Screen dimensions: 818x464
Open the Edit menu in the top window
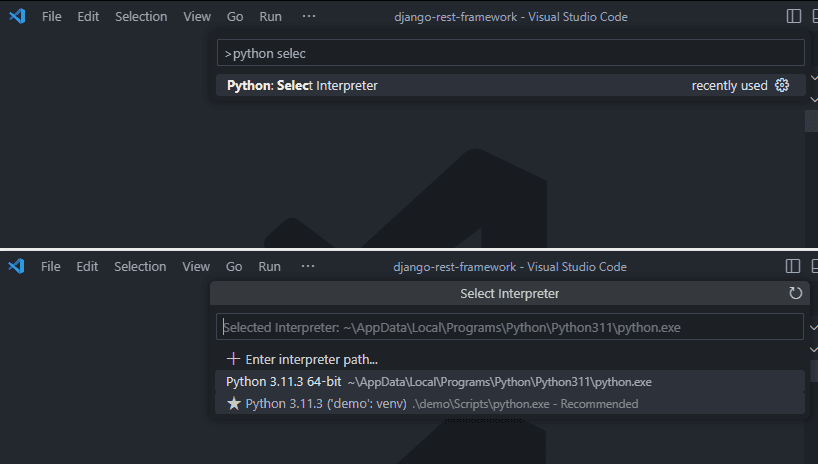88,17
